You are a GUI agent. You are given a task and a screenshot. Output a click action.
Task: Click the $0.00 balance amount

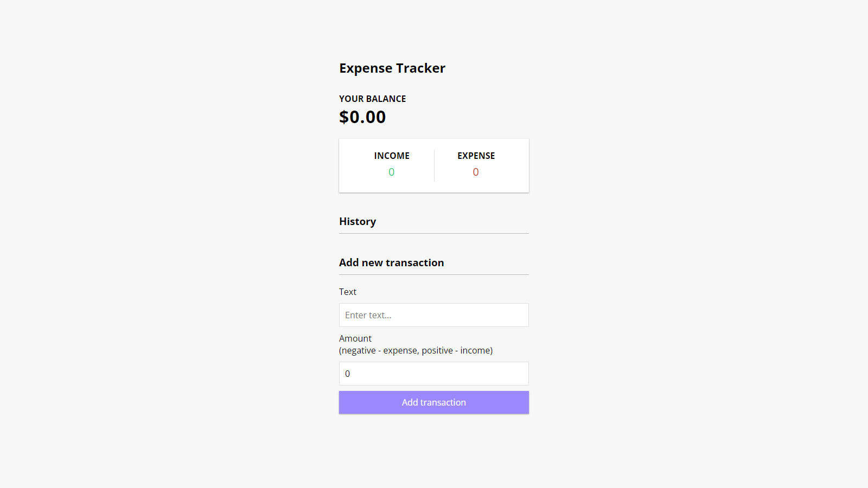click(362, 117)
